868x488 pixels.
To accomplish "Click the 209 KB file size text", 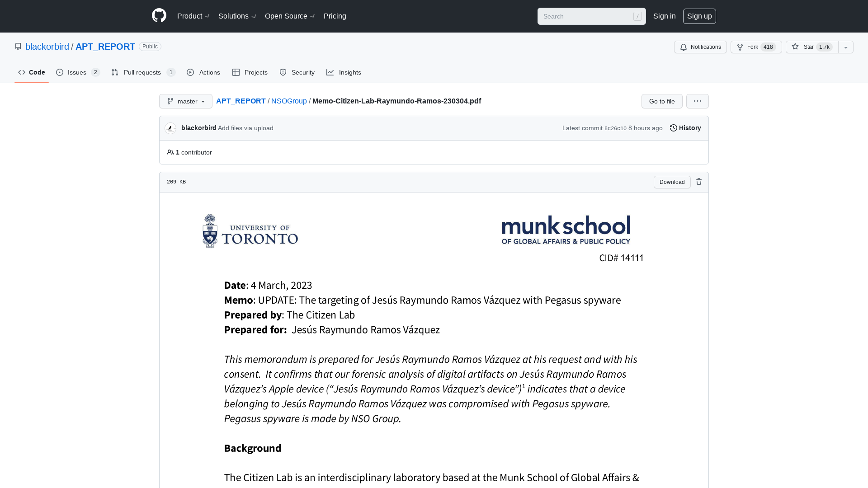I will (x=176, y=182).
